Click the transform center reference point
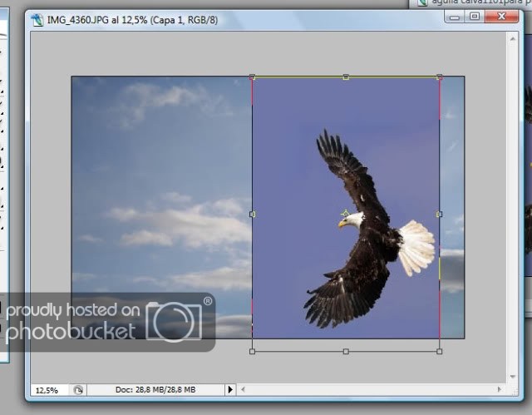Screen dimensions: 532x415 coord(346,214)
